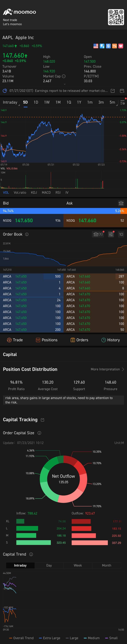The image size is (127, 644).
Task: Switch Capital Trend to Week view
Action: 78,565
